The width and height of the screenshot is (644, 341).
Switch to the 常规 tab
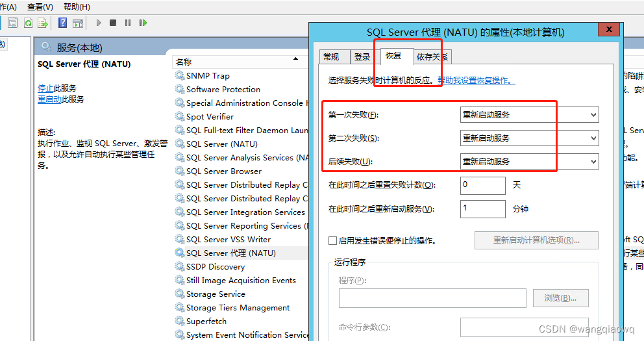coord(334,57)
